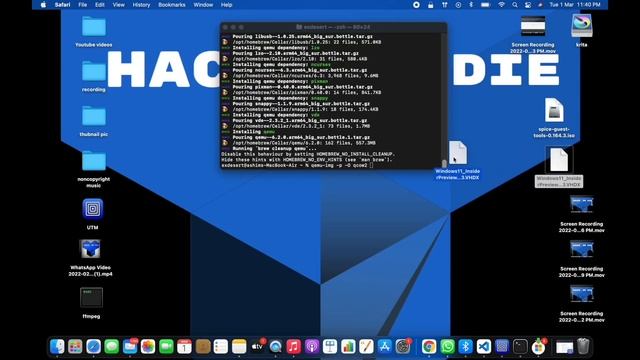The width and height of the screenshot is (640, 360).
Task: Select the Youtube videos folder
Action: [x=94, y=27]
